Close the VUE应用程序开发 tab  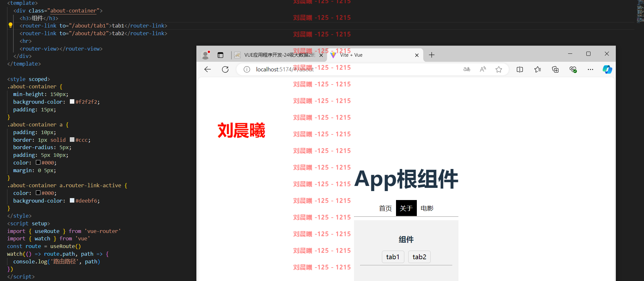click(x=321, y=55)
